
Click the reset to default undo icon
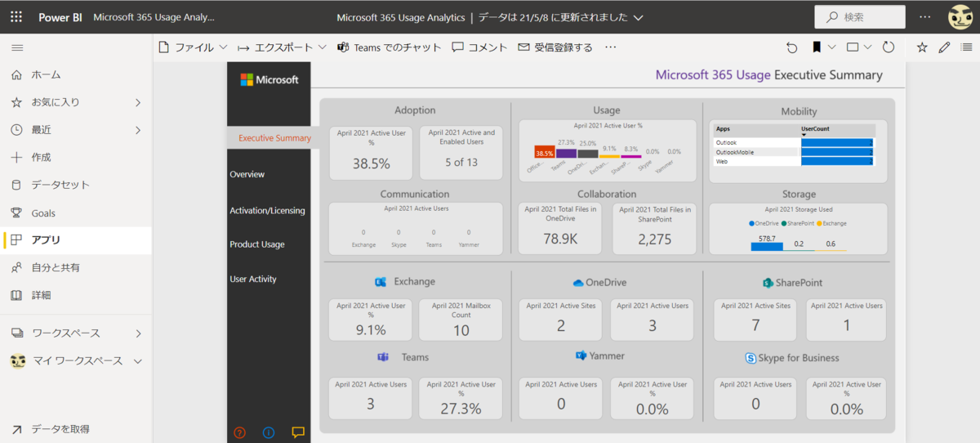(x=791, y=47)
